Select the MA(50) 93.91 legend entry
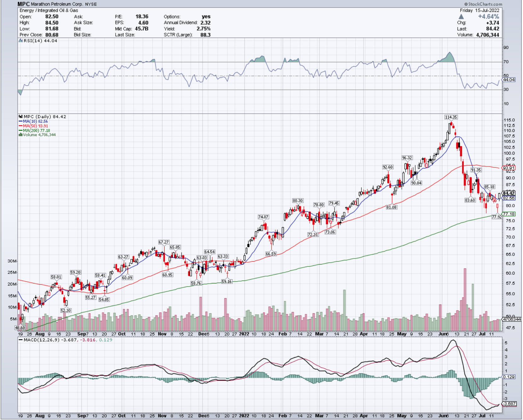This screenshot has width=523, height=420. pos(33,126)
